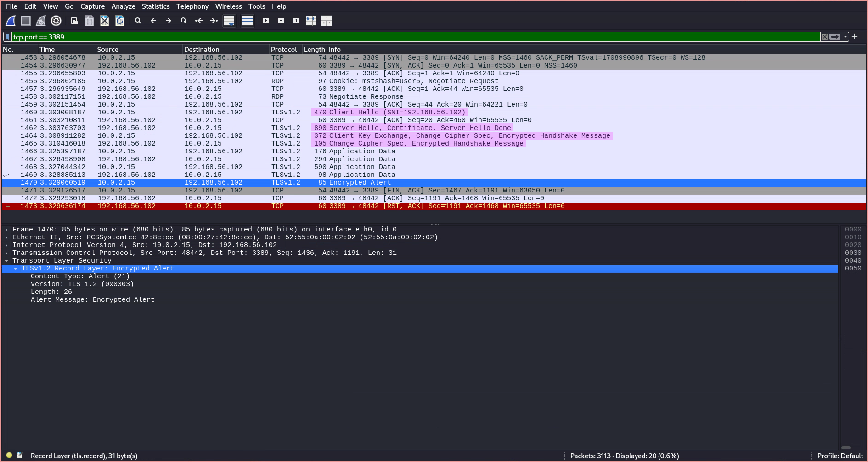Viewport: 868px width, 462px height.
Task: Sort by the Time column header
Action: click(67, 49)
